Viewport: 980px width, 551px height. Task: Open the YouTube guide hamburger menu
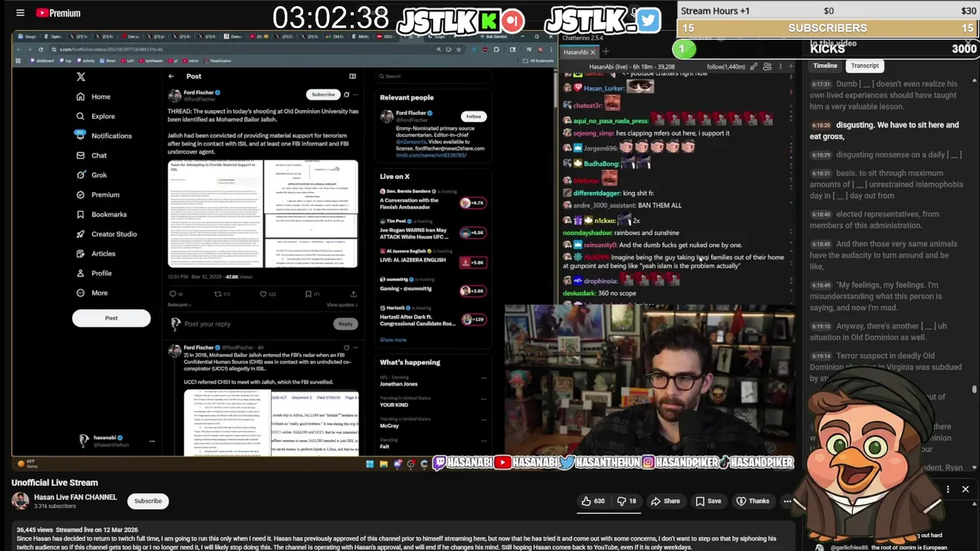[x=20, y=13]
